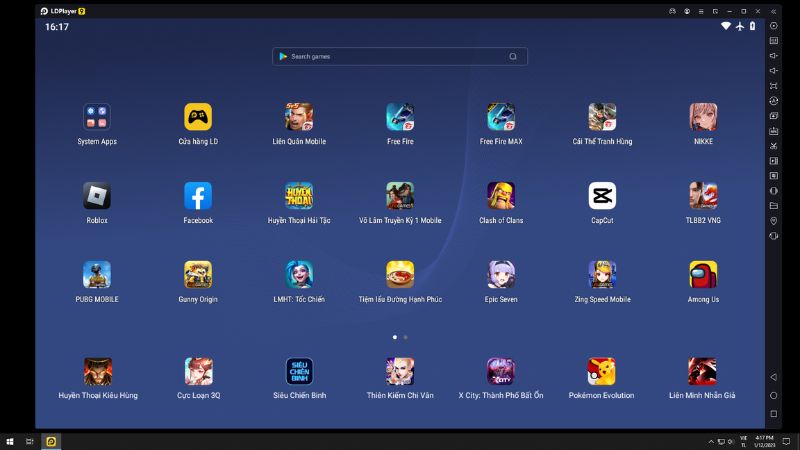Open the LDPlayer hamburger menu

coord(702,10)
